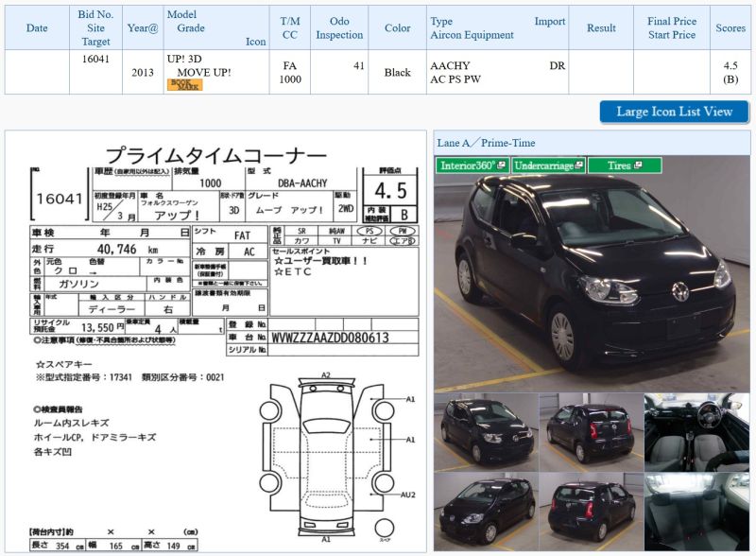
Task: Click the year 2013 cell
Action: [143, 73]
